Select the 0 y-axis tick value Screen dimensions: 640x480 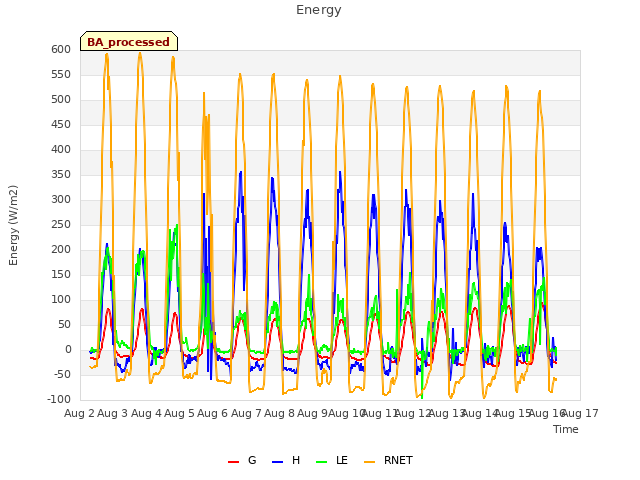pos(68,349)
